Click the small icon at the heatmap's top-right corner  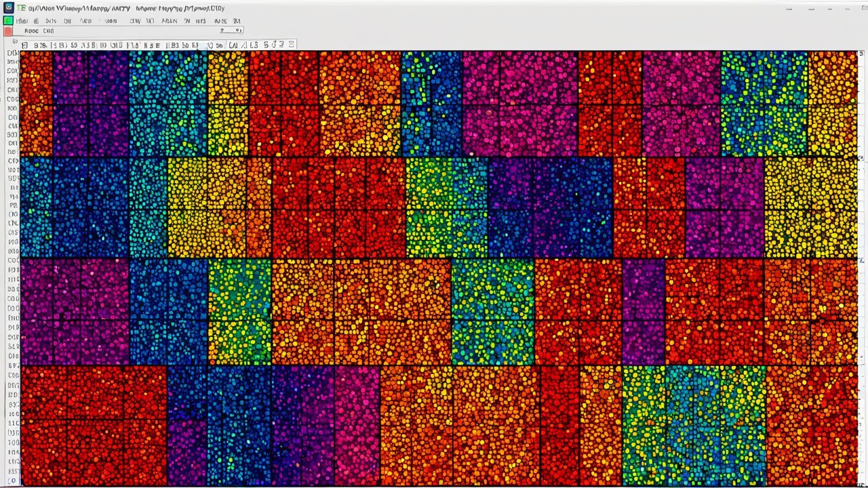(x=861, y=54)
